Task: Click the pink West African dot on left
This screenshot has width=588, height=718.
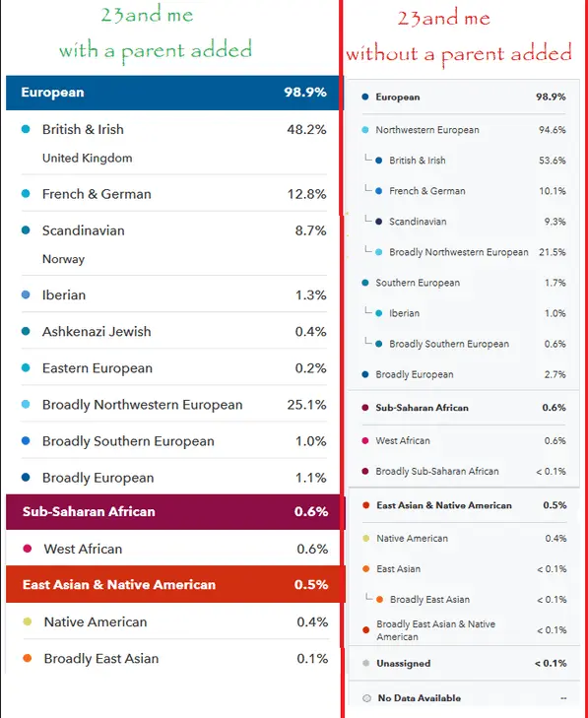Action: 27,549
